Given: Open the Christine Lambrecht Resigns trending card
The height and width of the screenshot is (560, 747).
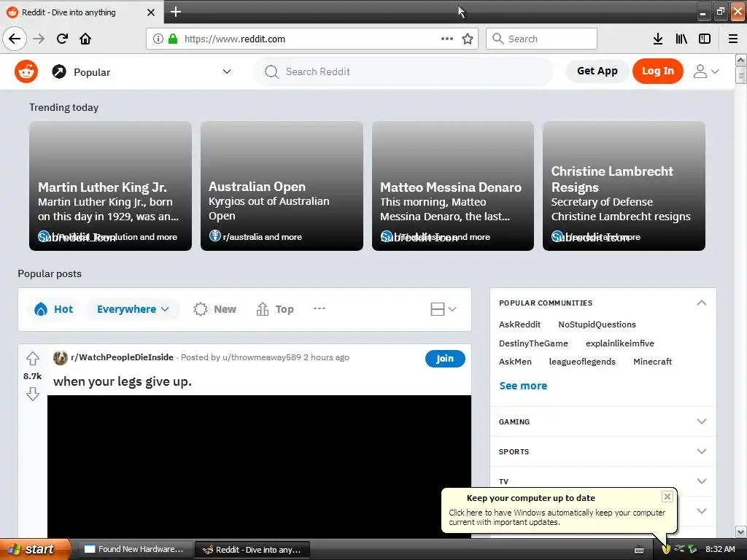Looking at the screenshot, I should 624,186.
